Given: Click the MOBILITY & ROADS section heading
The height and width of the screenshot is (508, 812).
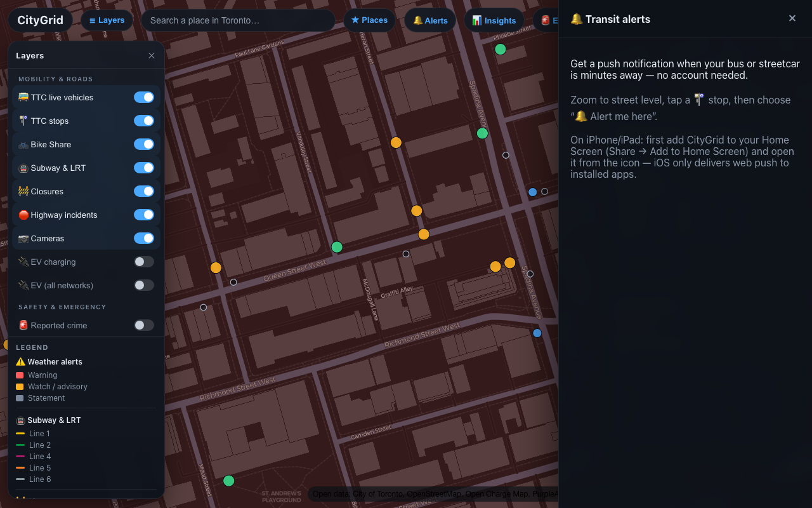Looking at the screenshot, I should click(56, 79).
